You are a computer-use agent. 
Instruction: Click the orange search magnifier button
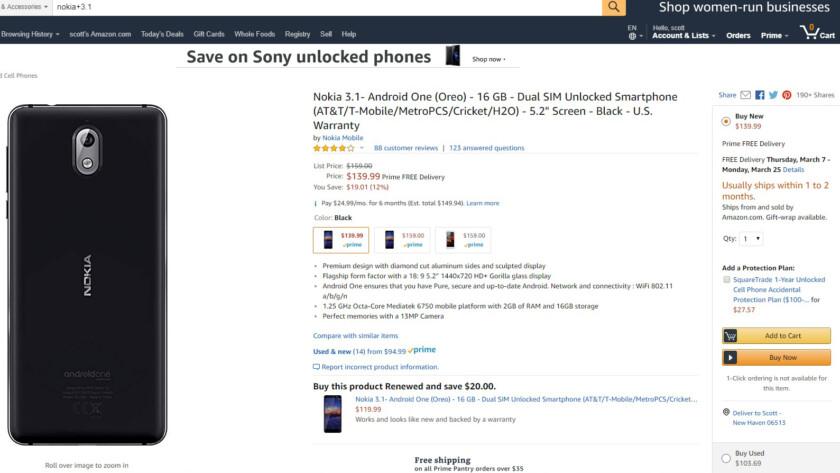[613, 7]
